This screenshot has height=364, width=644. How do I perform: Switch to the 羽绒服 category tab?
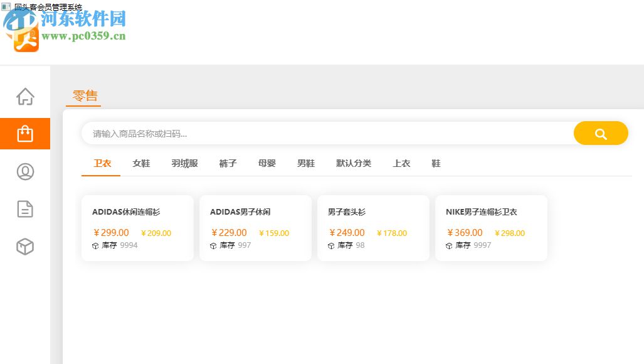click(184, 163)
